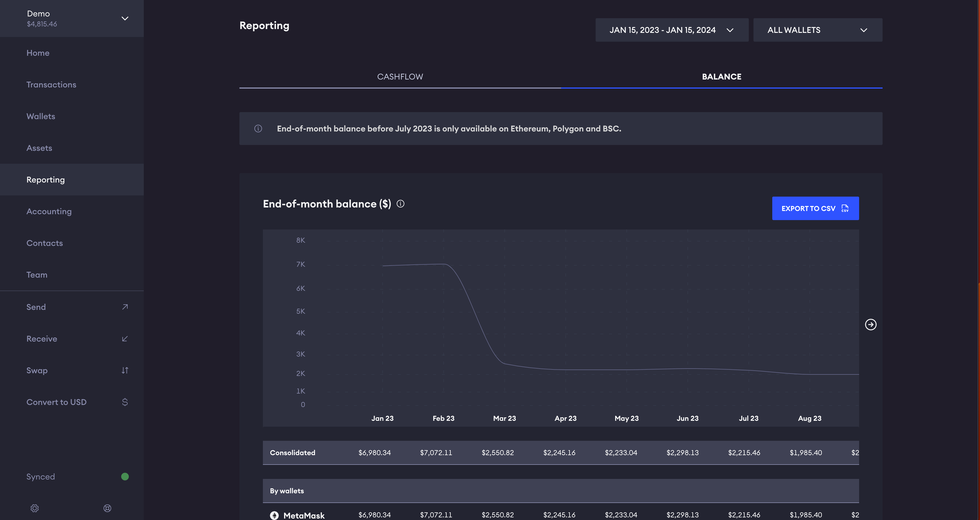The image size is (980, 520).
Task: Click info icon beside End-of-month balance title
Action: (x=400, y=204)
